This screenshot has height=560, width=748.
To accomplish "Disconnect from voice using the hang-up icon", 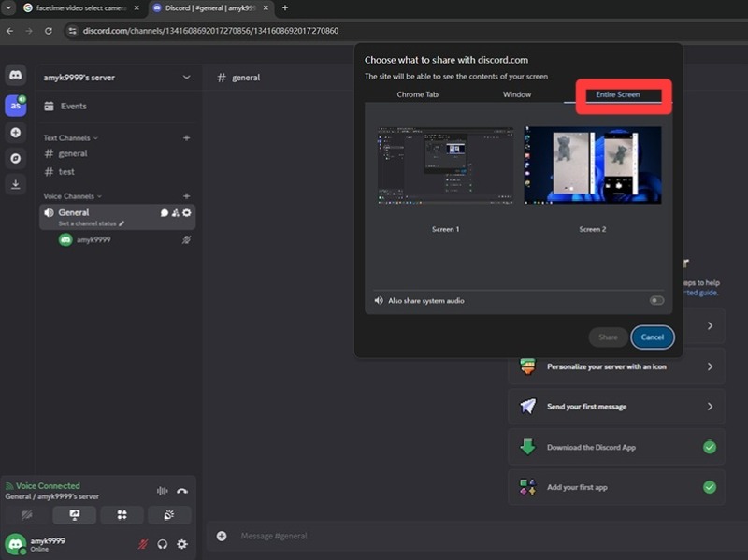I will coord(182,491).
